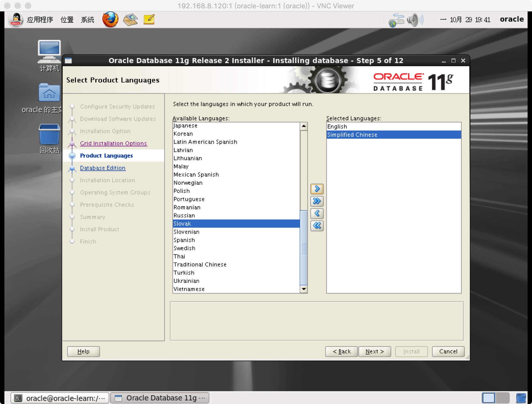The width and height of the screenshot is (532, 404).
Task: Switch to Oracle Database 11g taskbar item
Action: pos(160,398)
